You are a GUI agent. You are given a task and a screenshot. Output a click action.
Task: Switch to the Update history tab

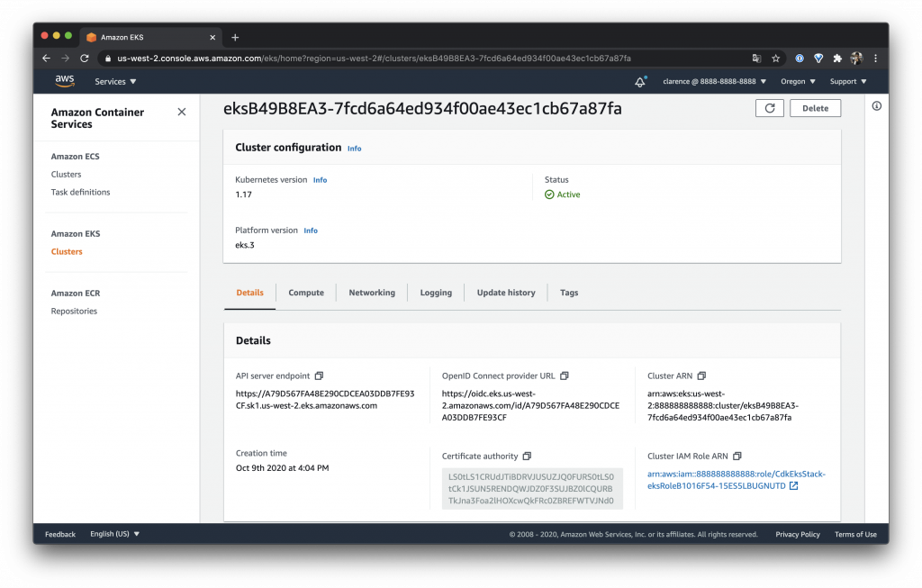point(506,293)
